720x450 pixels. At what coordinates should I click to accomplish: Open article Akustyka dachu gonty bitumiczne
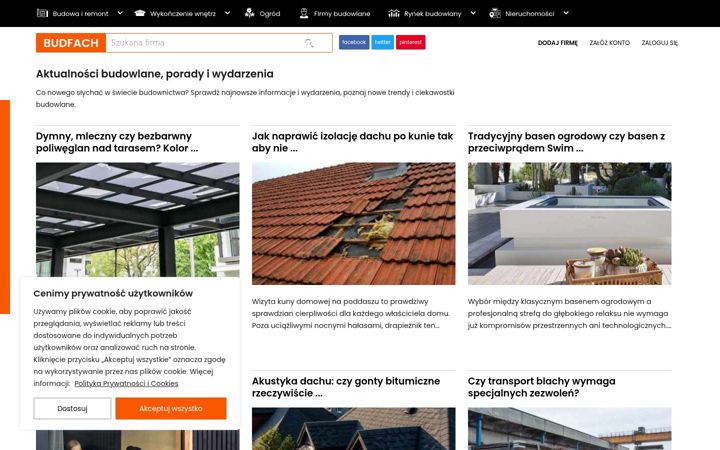tap(346, 387)
